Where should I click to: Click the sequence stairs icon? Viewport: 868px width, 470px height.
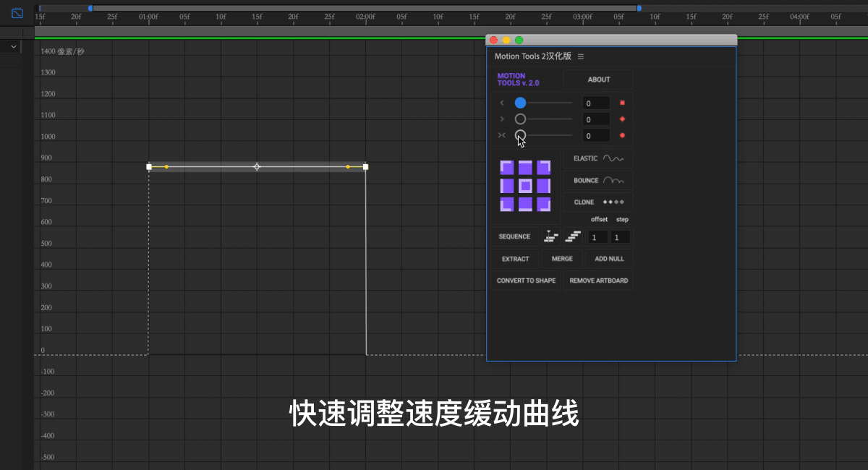click(x=574, y=236)
